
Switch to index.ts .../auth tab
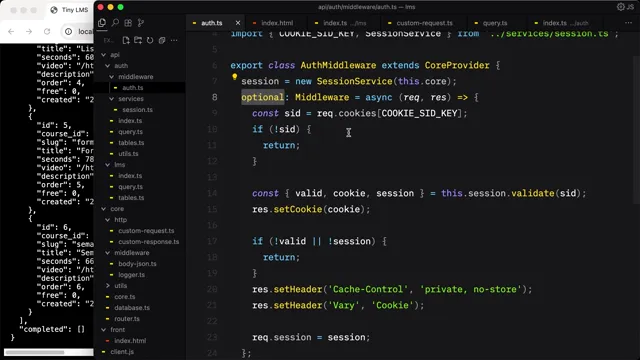565,23
